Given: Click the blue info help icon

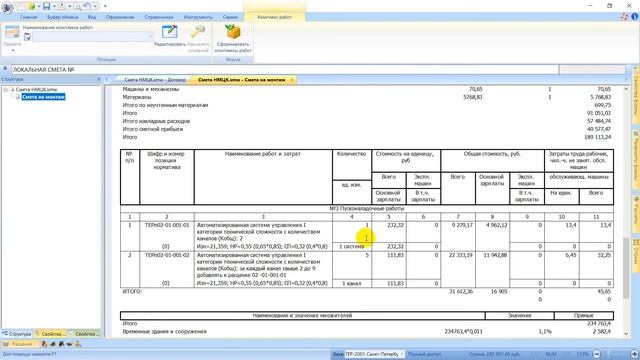Looking at the screenshot, I should [x=635, y=17].
